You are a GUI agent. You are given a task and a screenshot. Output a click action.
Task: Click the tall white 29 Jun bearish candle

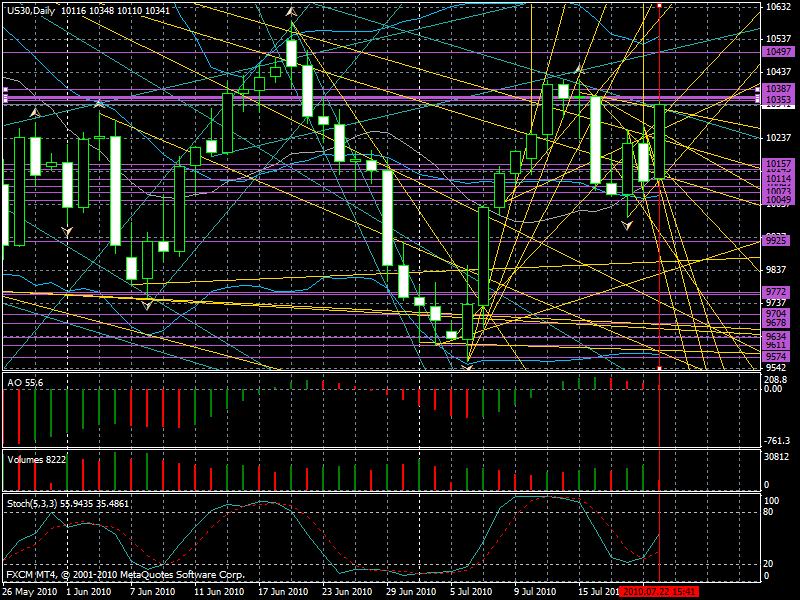387,218
